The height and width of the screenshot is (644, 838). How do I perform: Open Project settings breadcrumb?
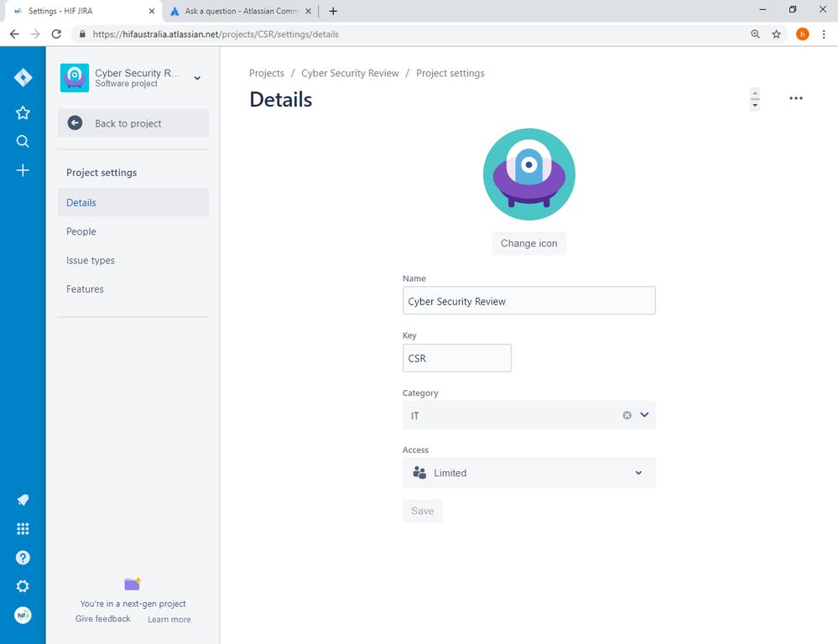click(450, 73)
